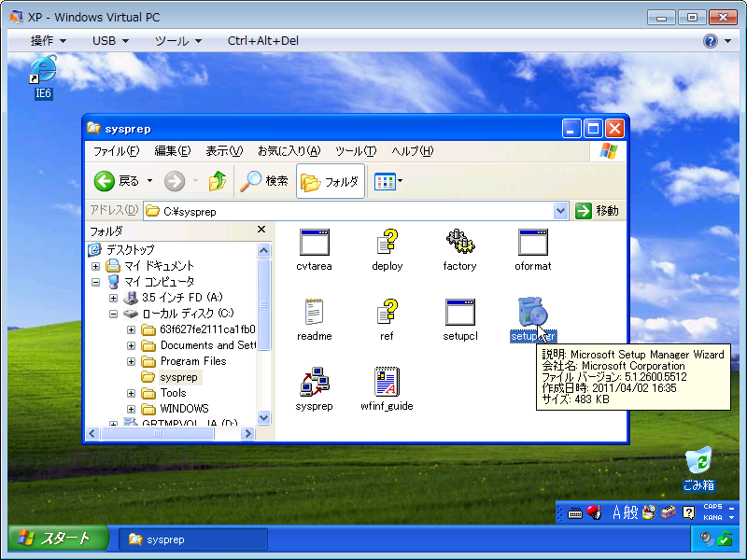Click folder tree scroll down arrow

tap(264, 417)
